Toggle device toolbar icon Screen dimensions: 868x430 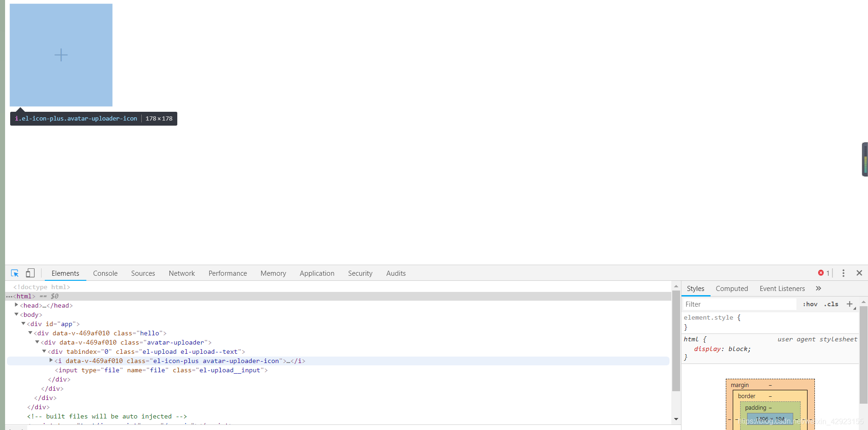point(30,273)
